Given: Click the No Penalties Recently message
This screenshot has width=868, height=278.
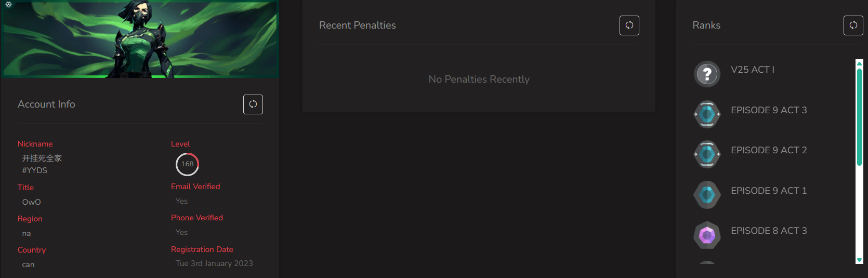Looking at the screenshot, I should coord(479,80).
